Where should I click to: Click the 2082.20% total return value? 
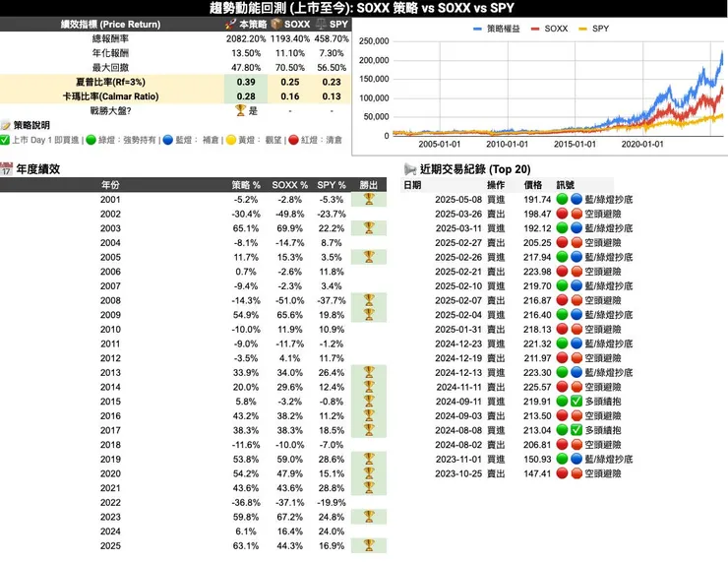(246, 38)
